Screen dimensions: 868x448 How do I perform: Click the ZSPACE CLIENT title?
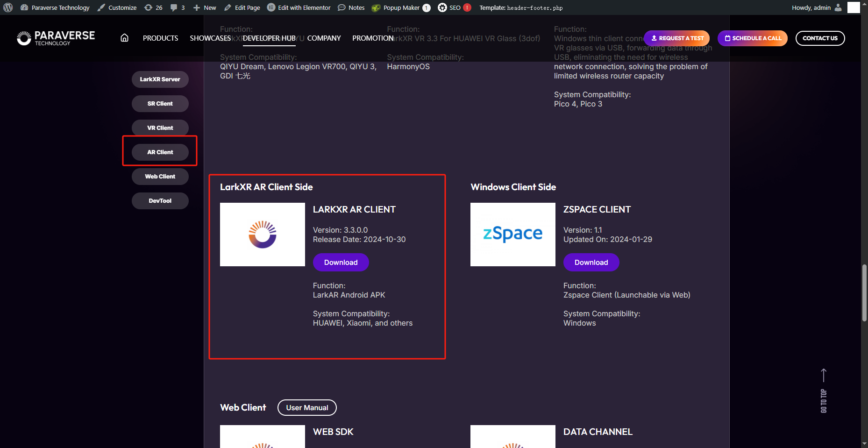597,210
